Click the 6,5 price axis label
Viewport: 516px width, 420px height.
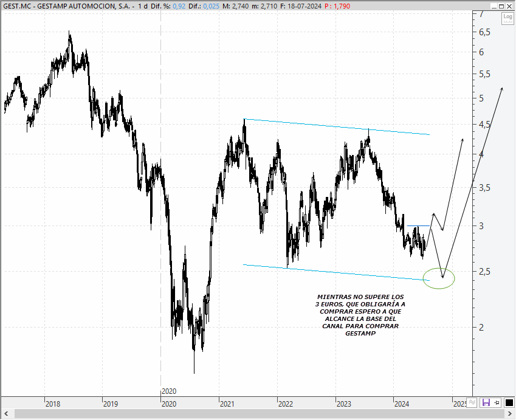[x=484, y=32]
